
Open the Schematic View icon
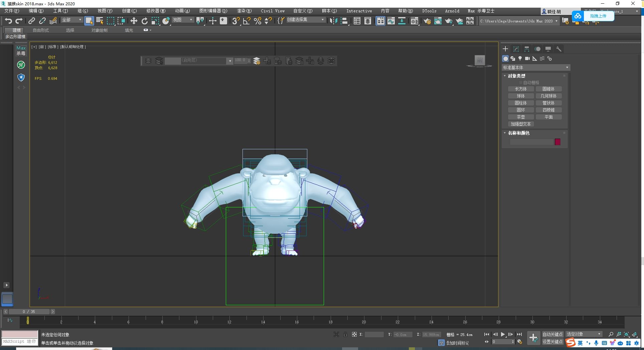(402, 21)
